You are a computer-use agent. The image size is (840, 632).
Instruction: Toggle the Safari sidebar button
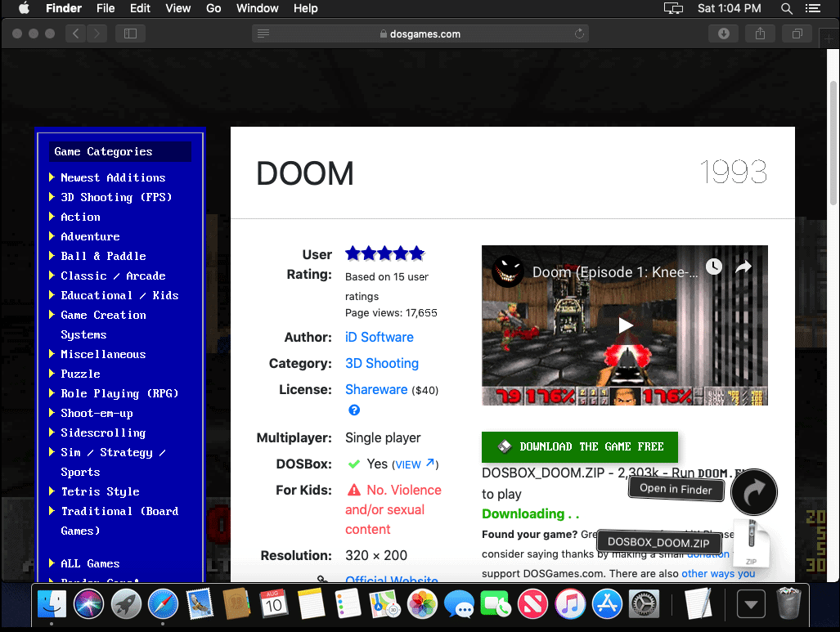pos(130,34)
